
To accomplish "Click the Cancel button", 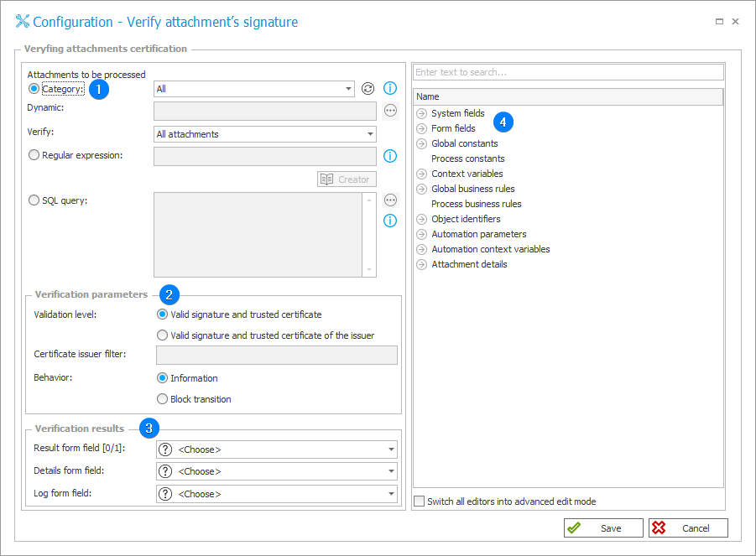I will click(688, 528).
